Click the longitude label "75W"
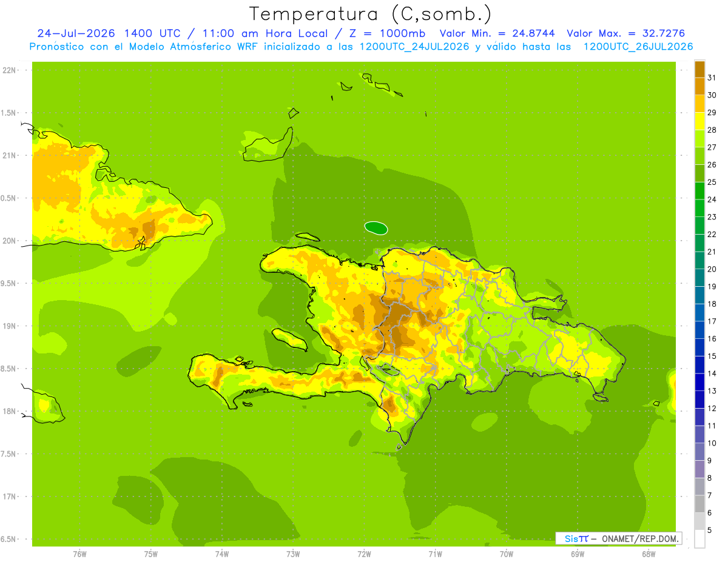Screen dimensions: 728x562 (x=151, y=554)
